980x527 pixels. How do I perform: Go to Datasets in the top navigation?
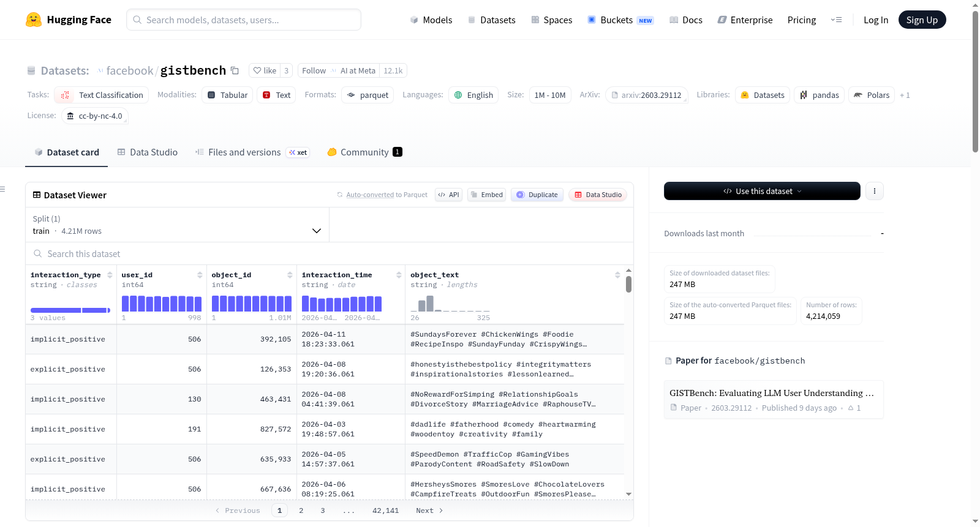pyautogui.click(x=492, y=20)
